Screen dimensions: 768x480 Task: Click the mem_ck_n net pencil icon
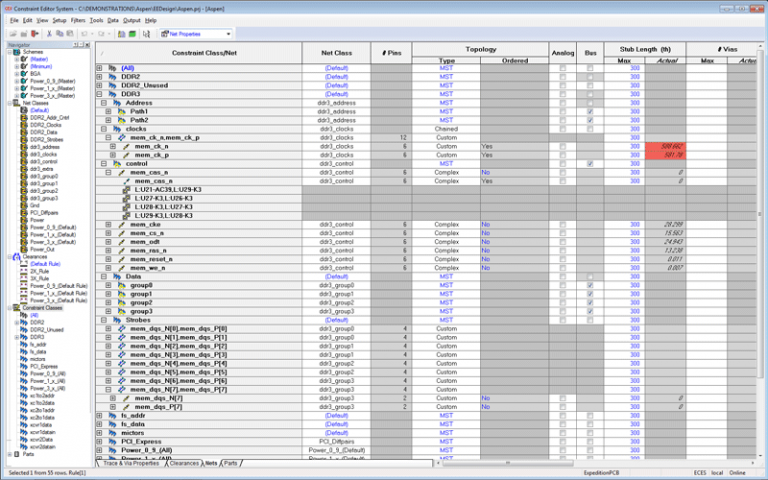point(126,146)
